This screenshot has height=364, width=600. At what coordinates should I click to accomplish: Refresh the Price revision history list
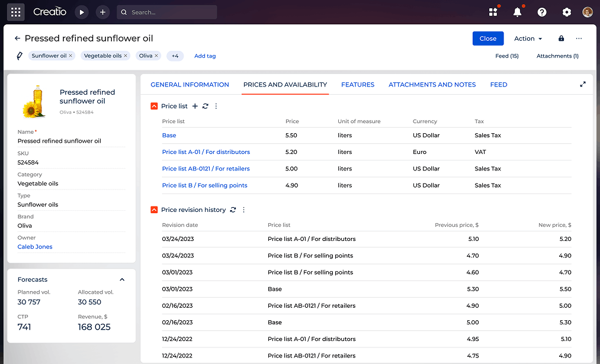coord(233,210)
